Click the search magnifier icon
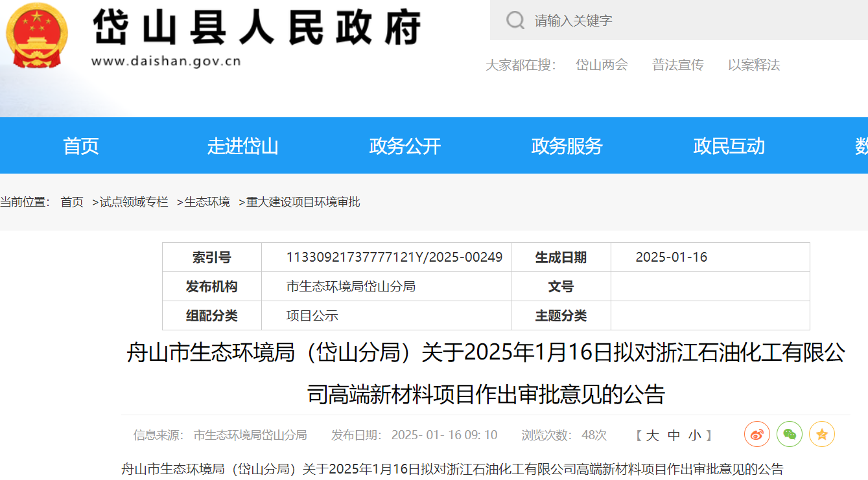Screen dimensions: 868x480 (515, 20)
